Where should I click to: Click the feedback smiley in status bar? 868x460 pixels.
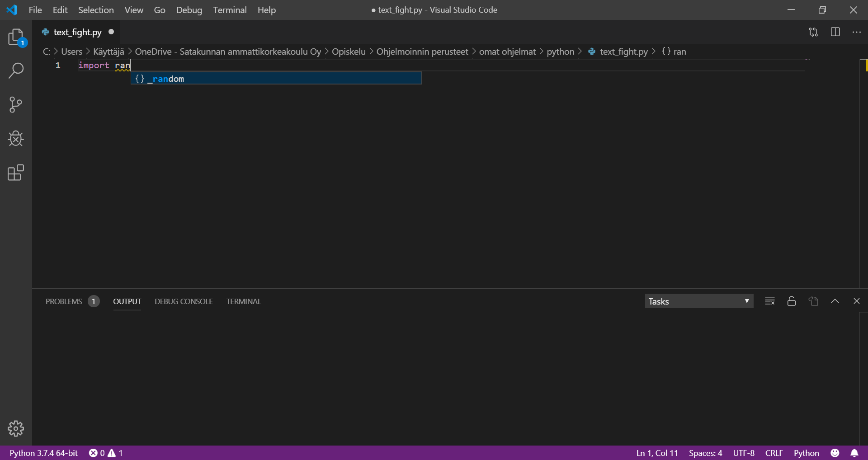coord(835,453)
